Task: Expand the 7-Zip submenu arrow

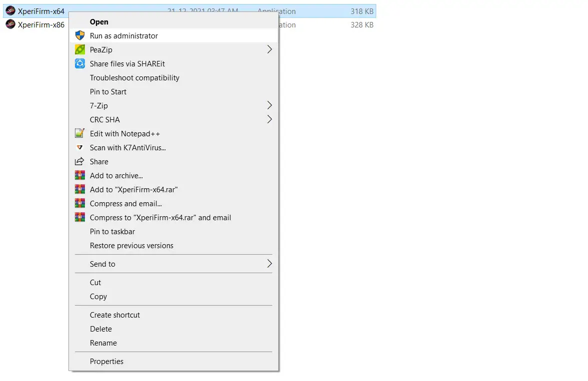Action: click(x=269, y=105)
